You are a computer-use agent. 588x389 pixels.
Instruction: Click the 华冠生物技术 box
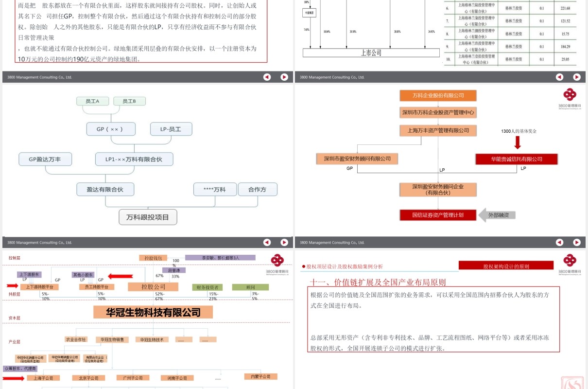pos(153,339)
